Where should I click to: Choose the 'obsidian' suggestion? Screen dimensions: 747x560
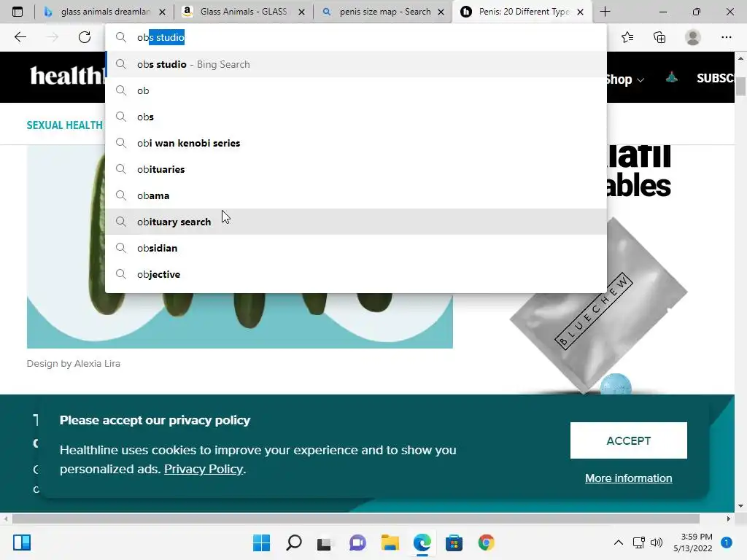point(355,248)
